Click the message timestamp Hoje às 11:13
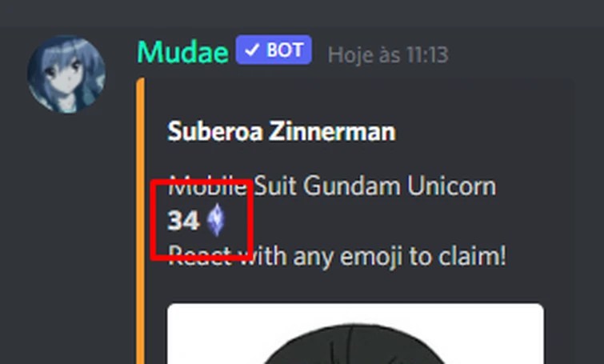Screen dimensions: 604x364 [x=388, y=54]
